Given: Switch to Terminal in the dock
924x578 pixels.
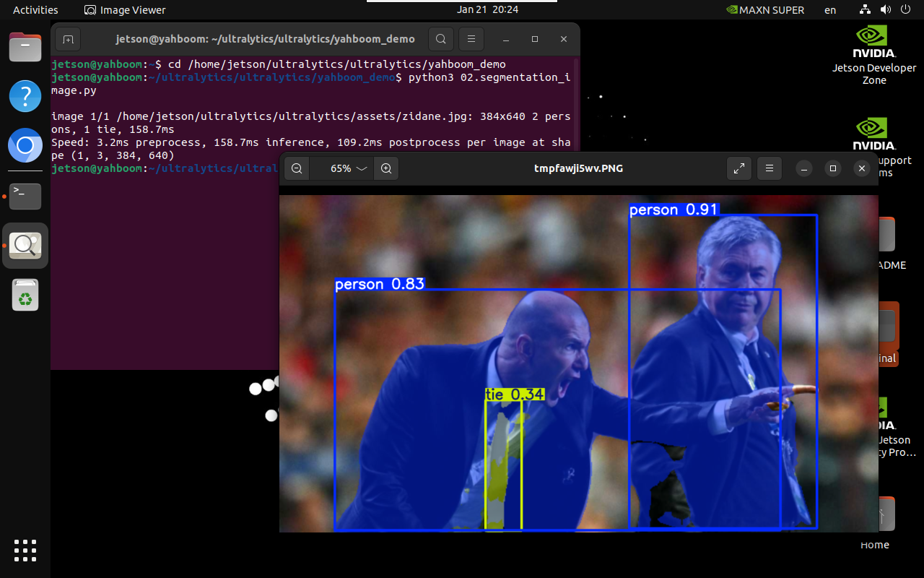Looking at the screenshot, I should 25,196.
